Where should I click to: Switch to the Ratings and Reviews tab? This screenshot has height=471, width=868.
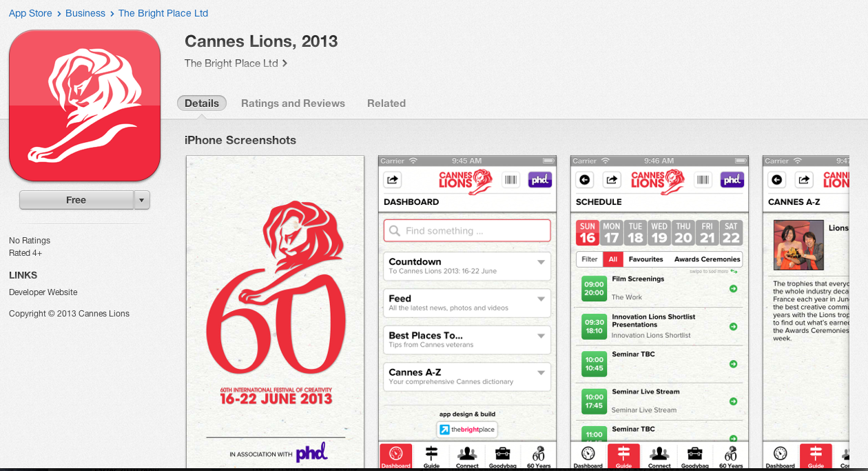click(x=293, y=103)
